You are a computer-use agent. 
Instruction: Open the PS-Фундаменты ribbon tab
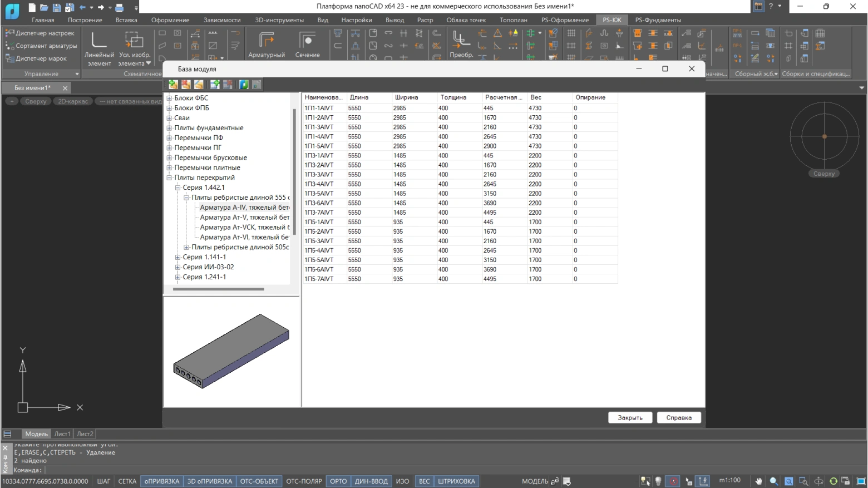658,20
